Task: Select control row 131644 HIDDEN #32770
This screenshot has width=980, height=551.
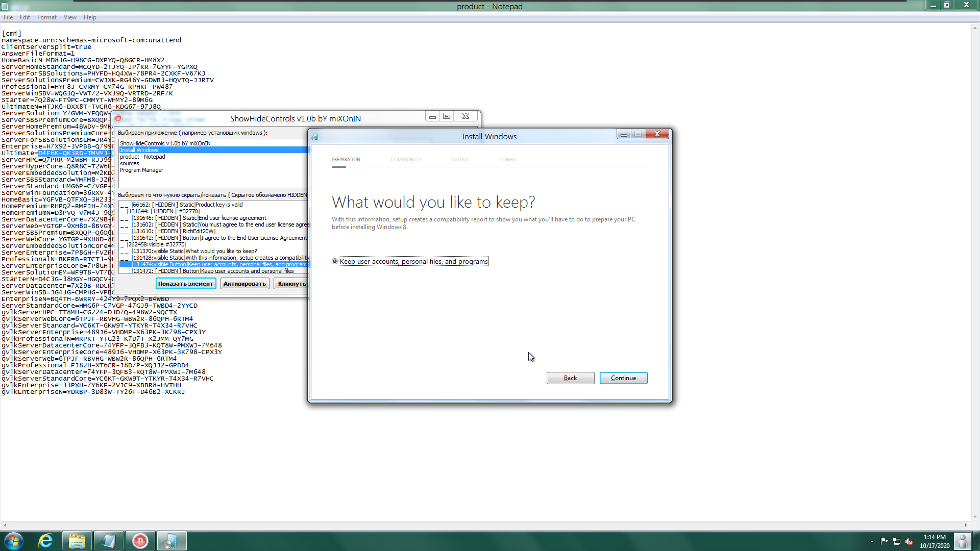Action: point(214,211)
